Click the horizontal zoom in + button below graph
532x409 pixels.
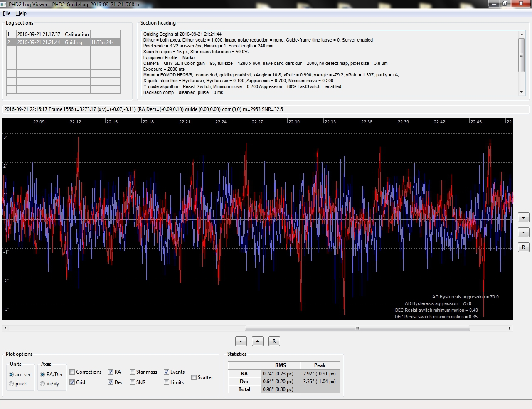tap(258, 341)
